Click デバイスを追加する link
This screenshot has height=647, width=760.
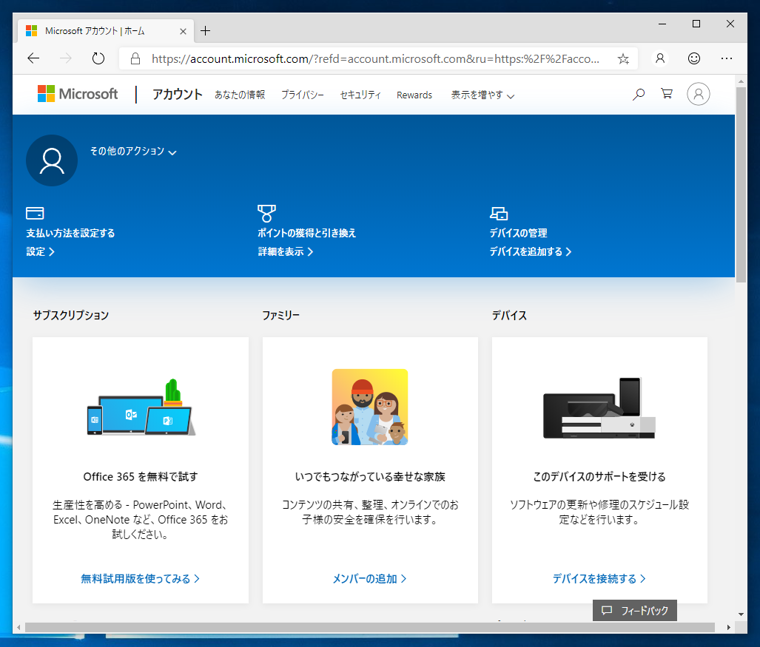click(x=531, y=252)
